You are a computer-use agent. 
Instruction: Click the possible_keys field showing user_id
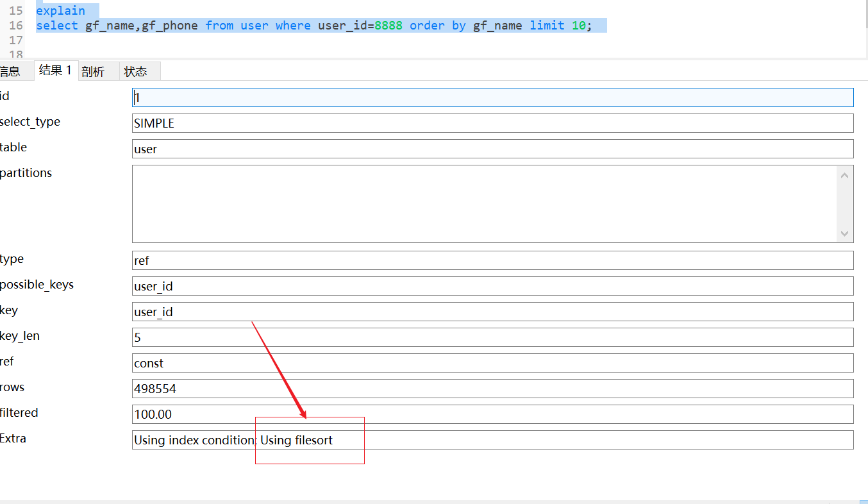coord(449,285)
